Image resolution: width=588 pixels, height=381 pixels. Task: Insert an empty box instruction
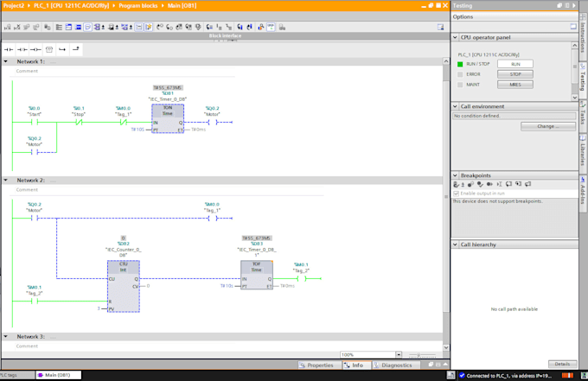(49, 49)
